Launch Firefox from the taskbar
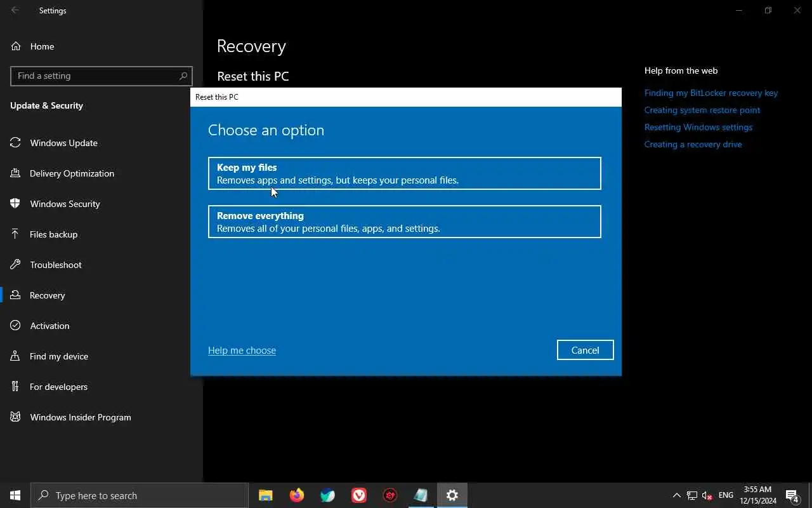 point(297,495)
